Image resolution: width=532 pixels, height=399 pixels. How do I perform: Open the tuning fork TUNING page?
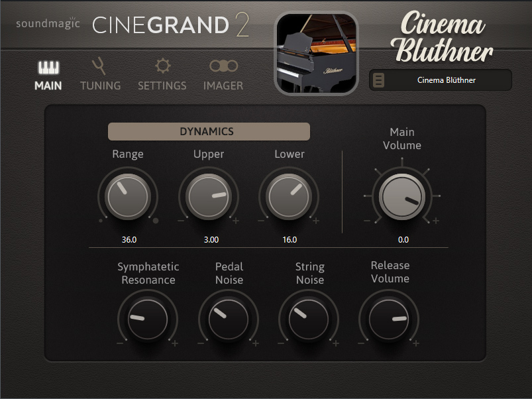pyautogui.click(x=99, y=66)
